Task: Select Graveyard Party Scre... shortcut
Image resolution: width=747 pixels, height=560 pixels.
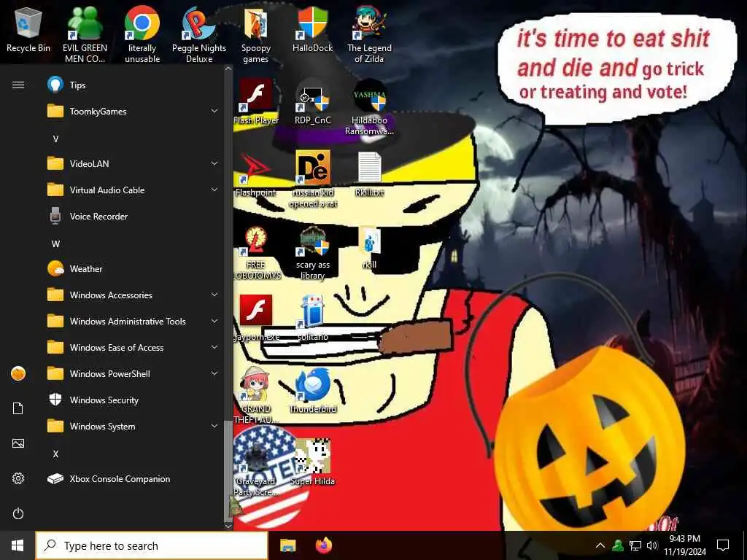Action: pos(256,467)
